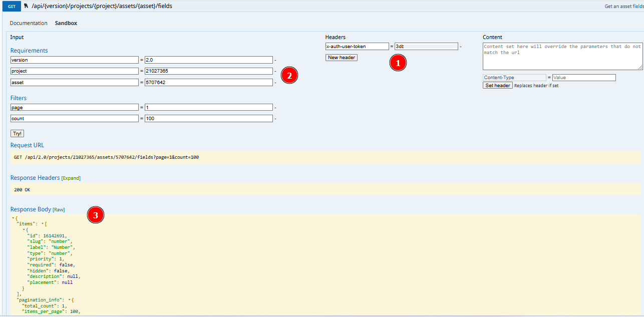Image resolution: width=644 pixels, height=317 pixels.
Task: Click the "slug": "number" line
Action: pyautogui.click(x=50, y=241)
